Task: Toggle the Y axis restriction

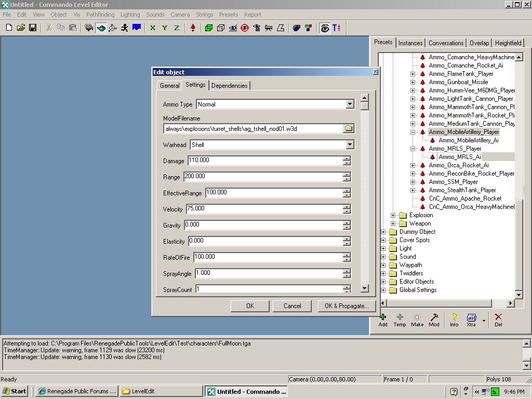Action: [165, 28]
